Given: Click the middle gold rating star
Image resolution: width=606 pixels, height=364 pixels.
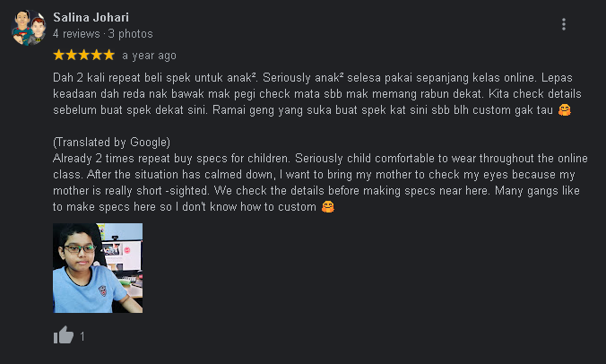Looking at the screenshot, I should 84,55.
